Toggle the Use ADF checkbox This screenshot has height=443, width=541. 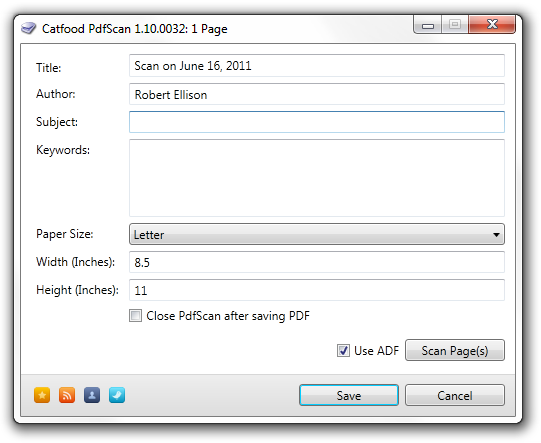(x=343, y=351)
